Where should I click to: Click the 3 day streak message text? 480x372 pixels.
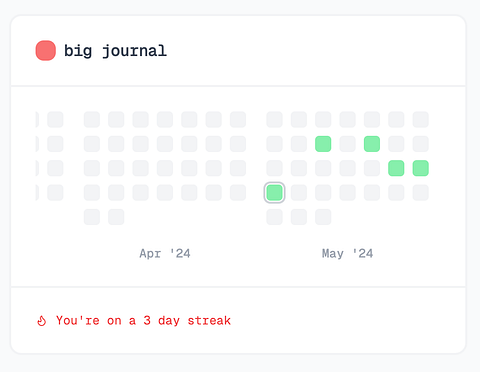pos(143,321)
